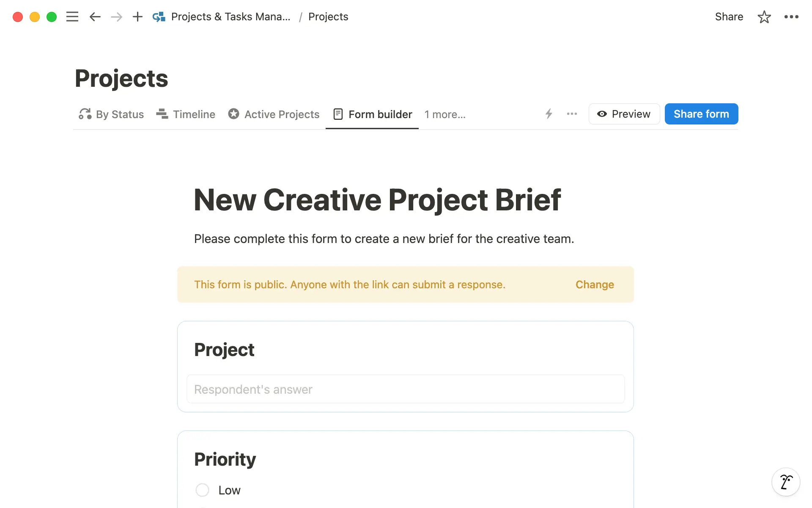812x508 pixels.
Task: Open view settings with the ellipsis next to Preview
Action: (571, 114)
